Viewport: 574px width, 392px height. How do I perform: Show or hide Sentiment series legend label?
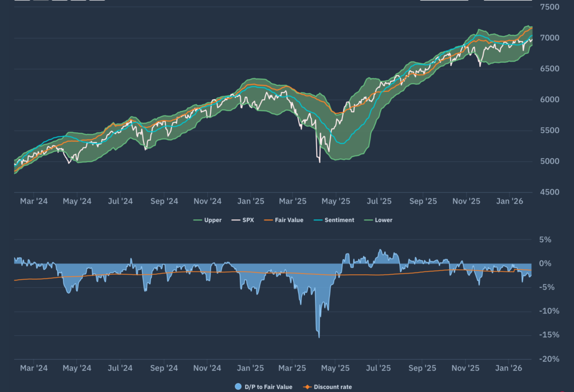(340, 220)
